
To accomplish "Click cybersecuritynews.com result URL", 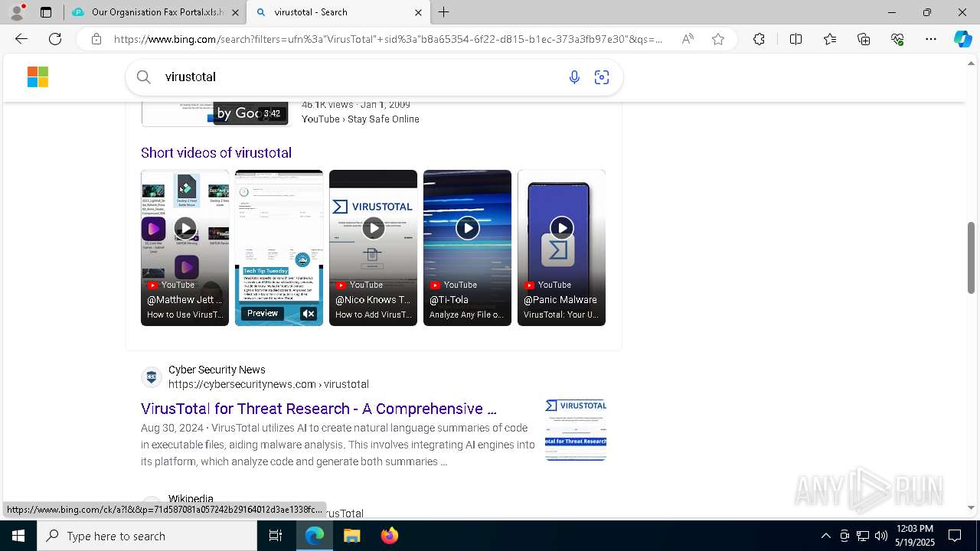I will point(269,384).
